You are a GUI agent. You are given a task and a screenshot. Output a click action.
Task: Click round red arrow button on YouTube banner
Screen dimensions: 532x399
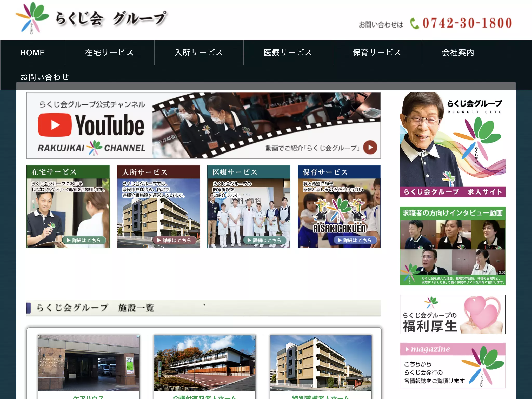coord(370,147)
